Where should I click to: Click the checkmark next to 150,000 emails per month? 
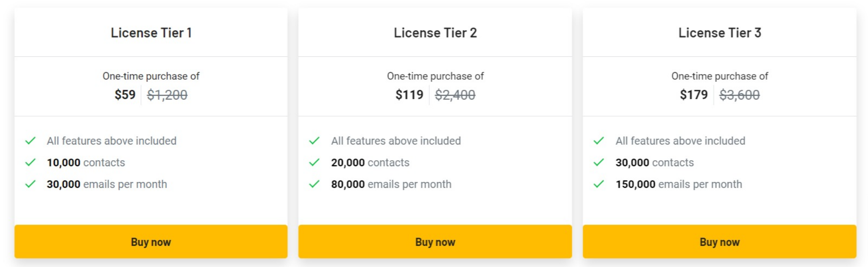tap(599, 184)
